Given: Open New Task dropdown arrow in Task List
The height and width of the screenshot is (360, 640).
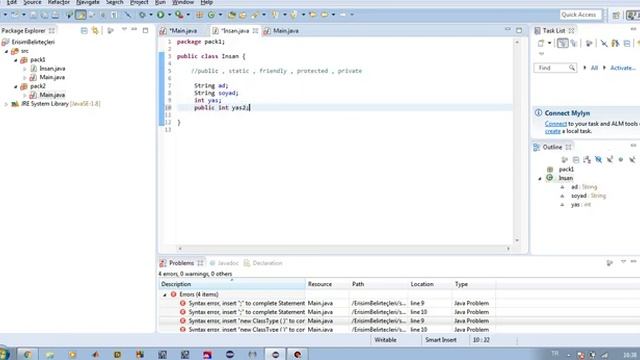Looking at the screenshot, I should tap(549, 43).
